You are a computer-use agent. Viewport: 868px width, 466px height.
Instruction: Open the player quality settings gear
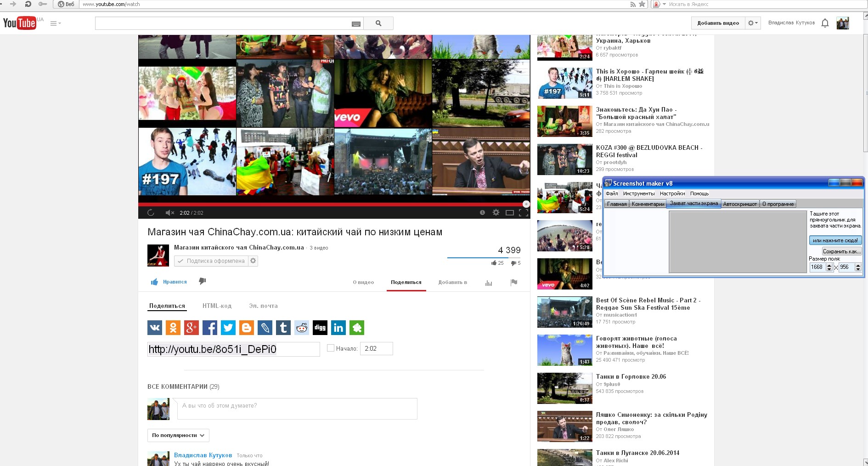[x=496, y=212]
